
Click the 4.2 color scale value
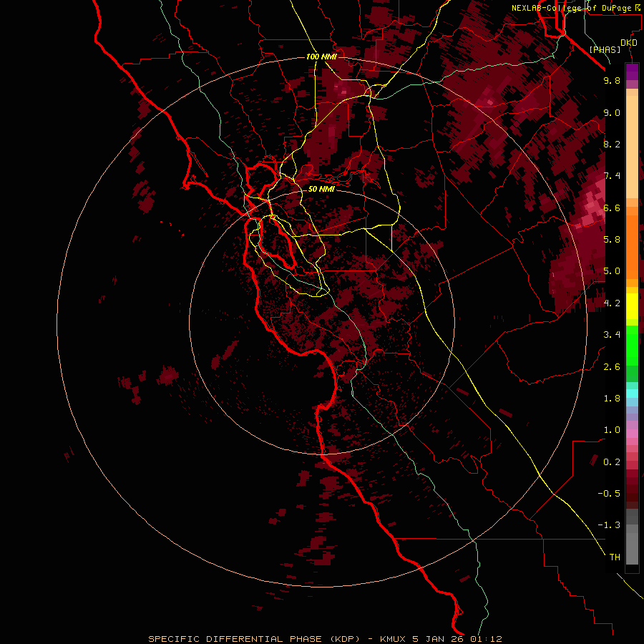[612, 303]
